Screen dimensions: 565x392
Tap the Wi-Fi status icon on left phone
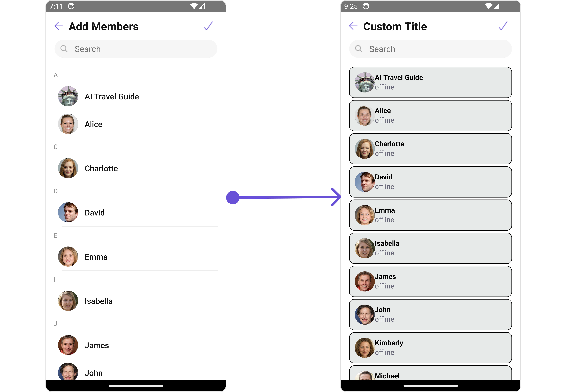tap(194, 6)
